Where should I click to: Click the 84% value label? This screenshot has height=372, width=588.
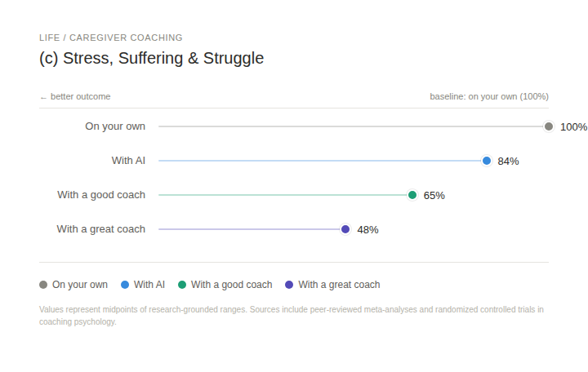coord(508,161)
